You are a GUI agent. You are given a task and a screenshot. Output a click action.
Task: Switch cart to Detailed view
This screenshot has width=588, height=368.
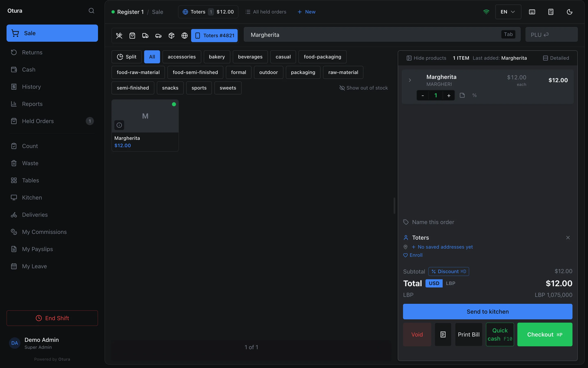click(x=556, y=58)
